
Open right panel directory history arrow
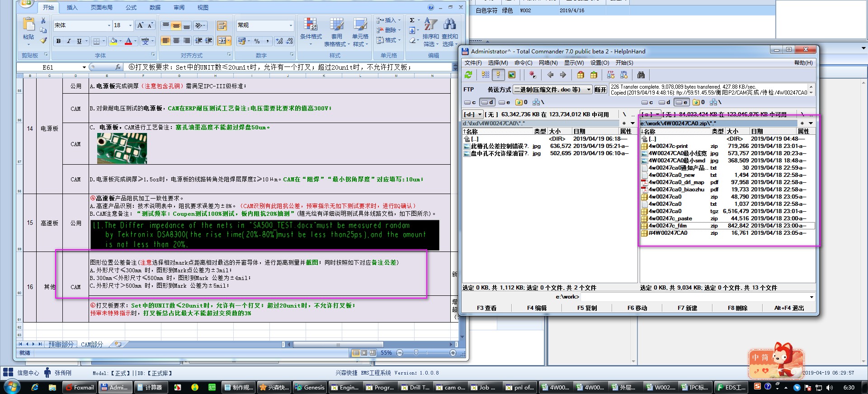click(x=811, y=123)
